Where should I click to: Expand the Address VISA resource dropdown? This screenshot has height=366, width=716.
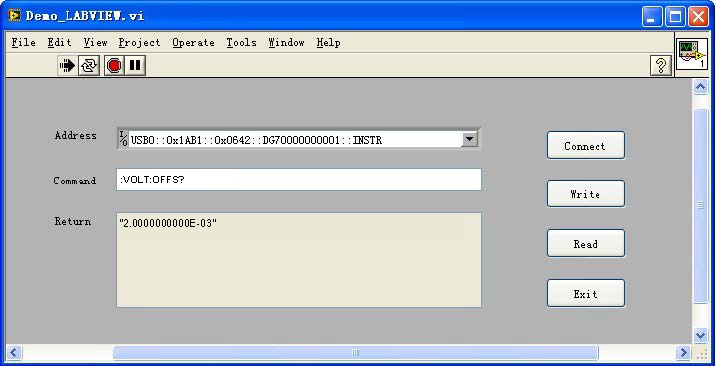(469, 139)
